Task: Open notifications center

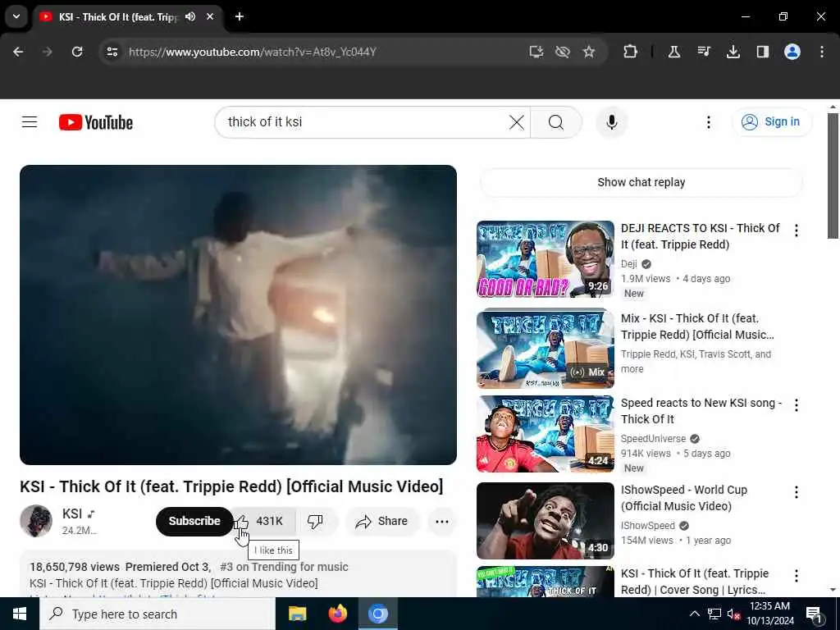Action: coord(814,614)
